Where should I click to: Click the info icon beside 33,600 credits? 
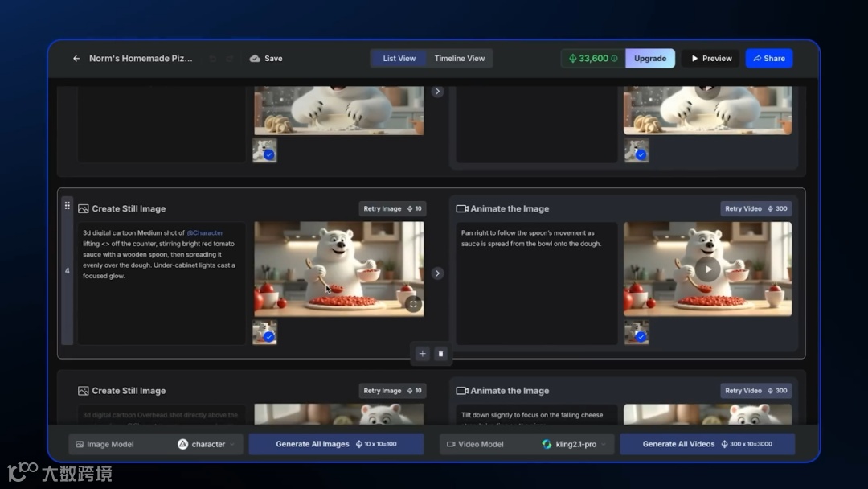615,58
